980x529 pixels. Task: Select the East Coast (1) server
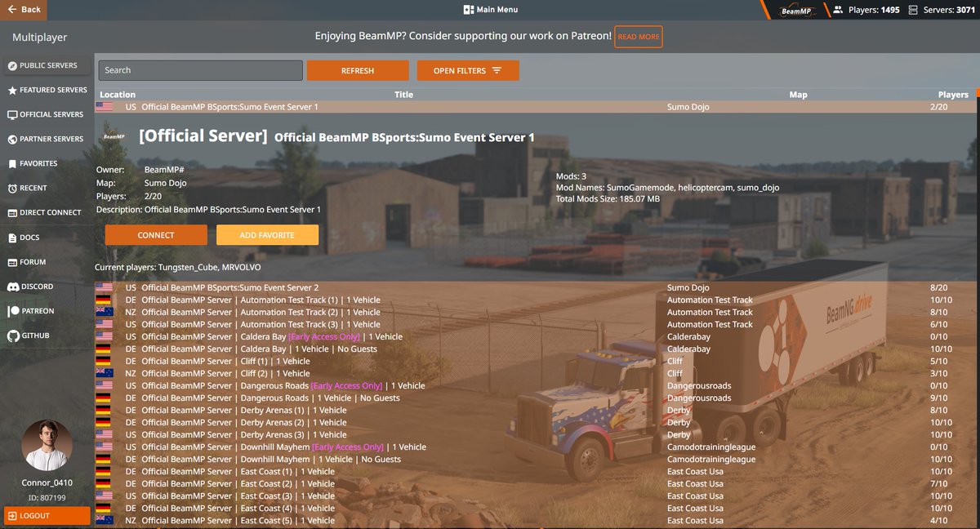pos(535,471)
